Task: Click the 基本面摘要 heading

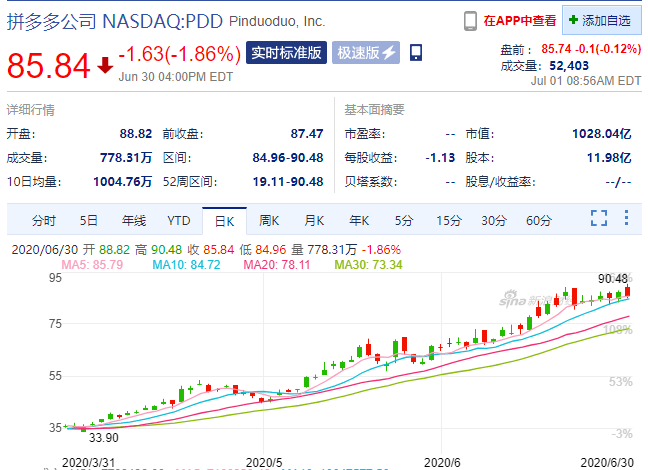Action: [374, 110]
